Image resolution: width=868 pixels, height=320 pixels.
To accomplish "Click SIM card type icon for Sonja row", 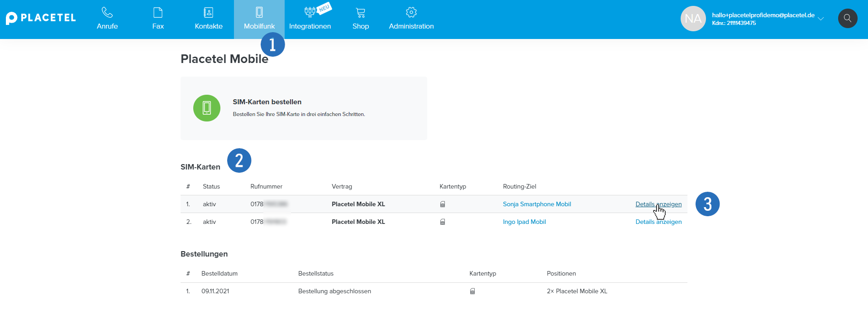I will click(443, 204).
